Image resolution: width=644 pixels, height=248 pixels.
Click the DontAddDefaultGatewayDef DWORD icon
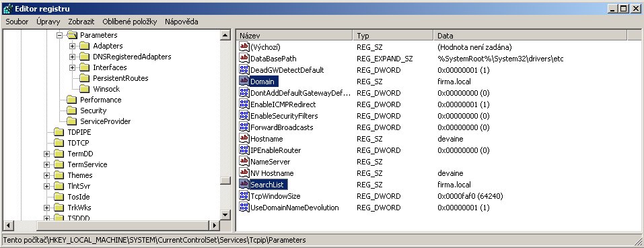pyautogui.click(x=244, y=93)
